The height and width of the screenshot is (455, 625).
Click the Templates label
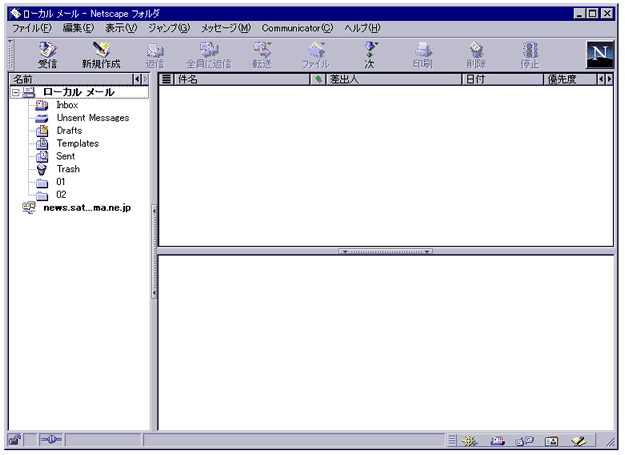[78, 143]
